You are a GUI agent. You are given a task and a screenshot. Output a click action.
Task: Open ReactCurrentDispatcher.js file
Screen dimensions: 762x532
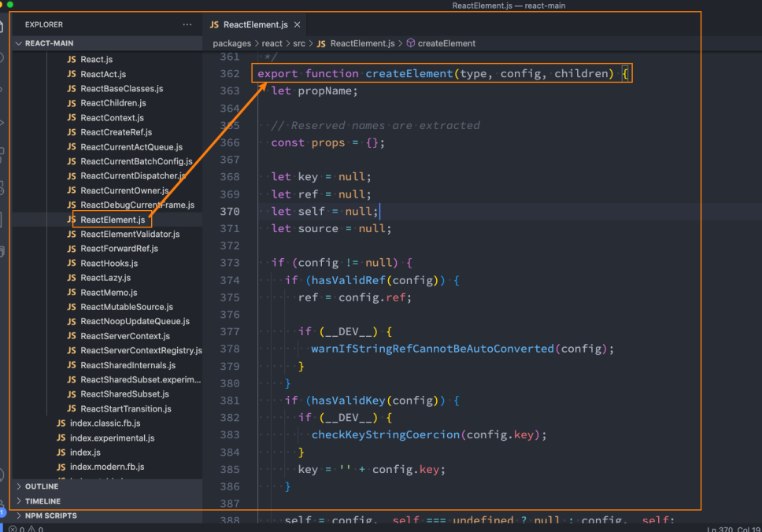(133, 175)
